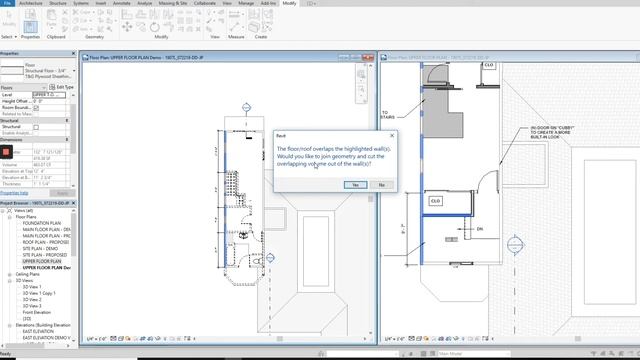
Task: Collapse the Floor Plans tree node
Action: coord(9,217)
